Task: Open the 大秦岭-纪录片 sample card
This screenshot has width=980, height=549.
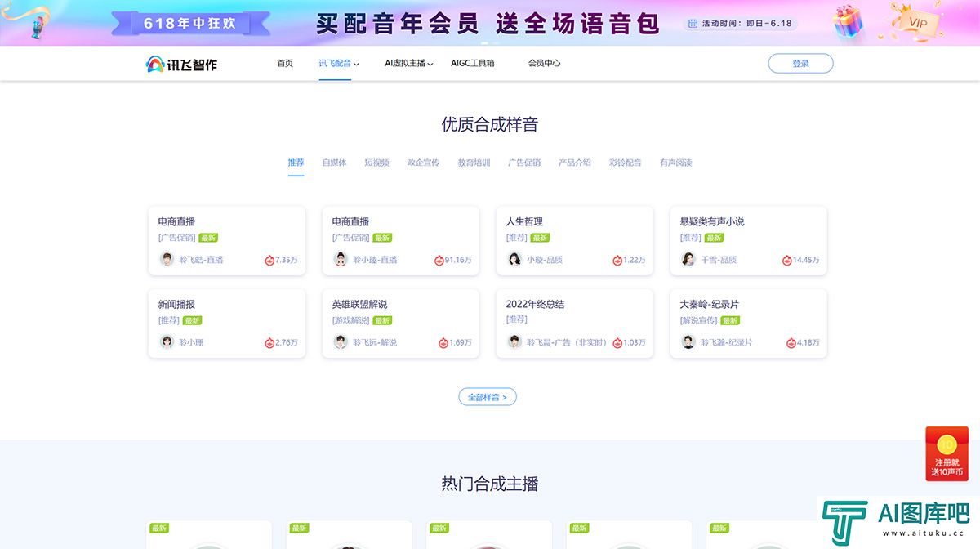Action: coord(748,324)
